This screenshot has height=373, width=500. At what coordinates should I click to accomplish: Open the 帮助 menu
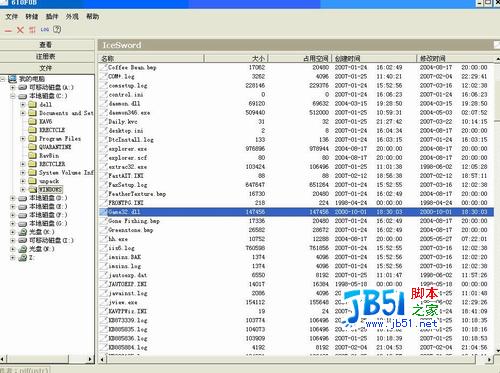93,16
